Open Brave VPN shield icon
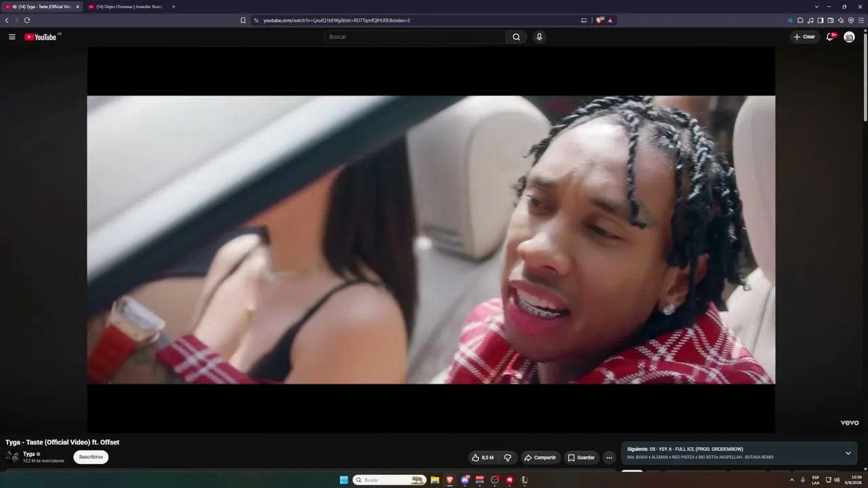 (x=851, y=20)
